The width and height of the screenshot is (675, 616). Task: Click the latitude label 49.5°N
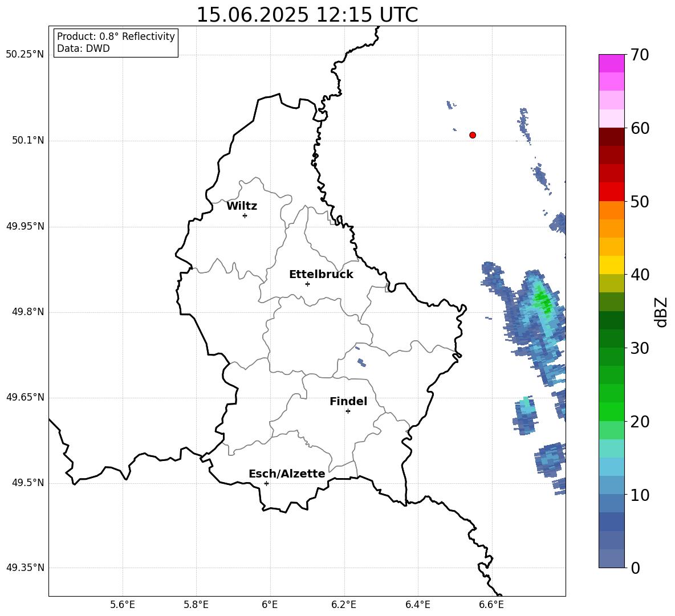click(28, 483)
